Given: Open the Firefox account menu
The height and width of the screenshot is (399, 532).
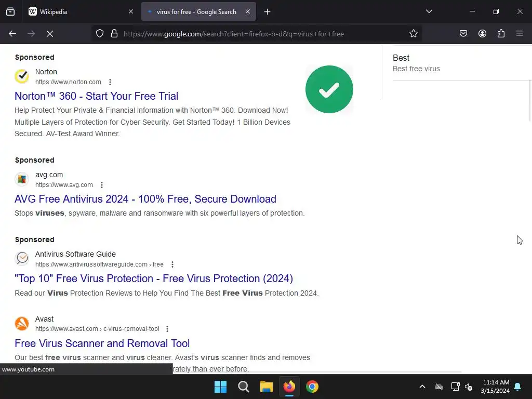Looking at the screenshot, I should (x=482, y=34).
